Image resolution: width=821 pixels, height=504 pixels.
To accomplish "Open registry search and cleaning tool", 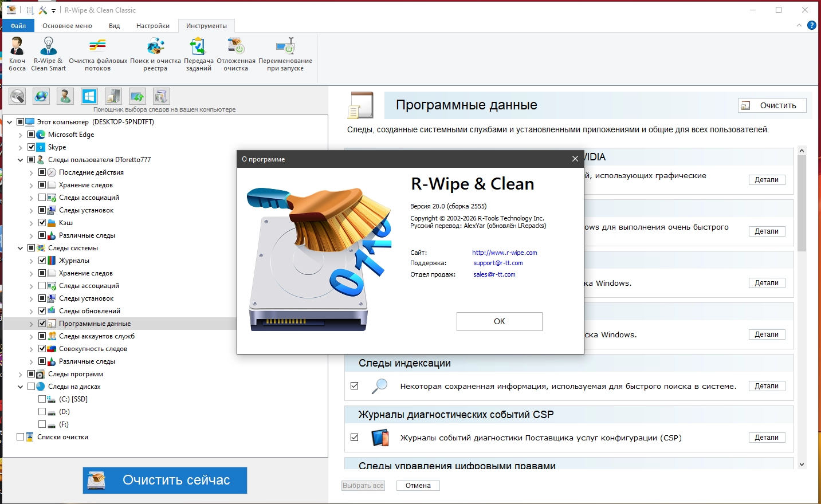I will pyautogui.click(x=155, y=54).
